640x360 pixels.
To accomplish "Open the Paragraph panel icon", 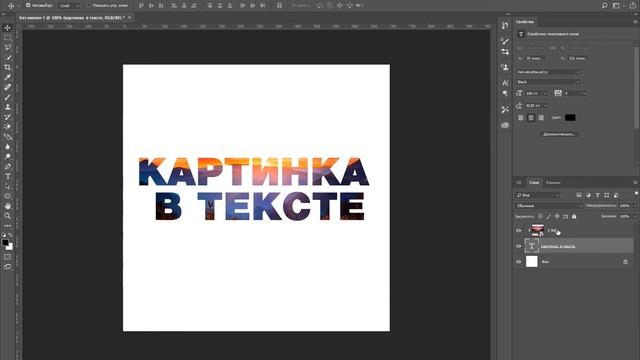I will point(505,93).
